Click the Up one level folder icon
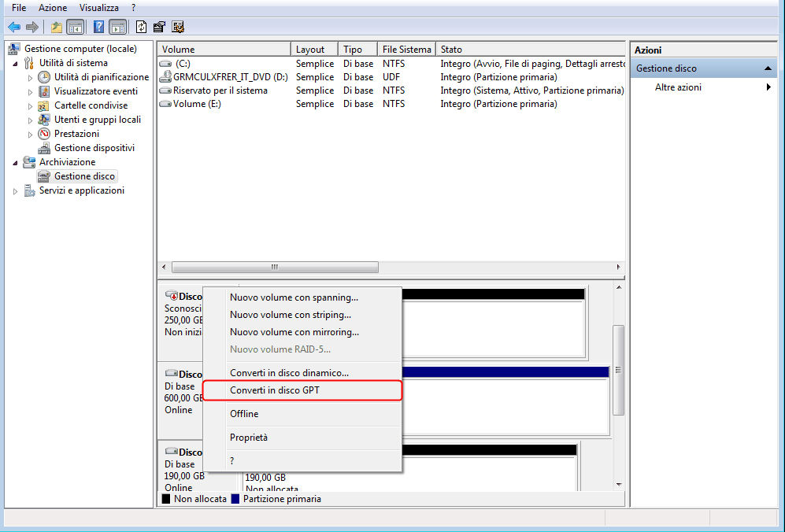This screenshot has height=532, width=785. (56, 27)
